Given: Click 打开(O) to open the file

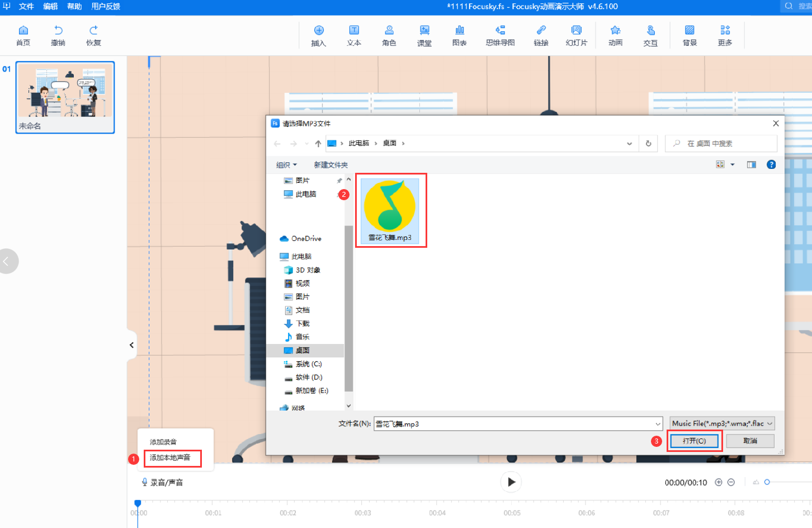Looking at the screenshot, I should click(695, 441).
